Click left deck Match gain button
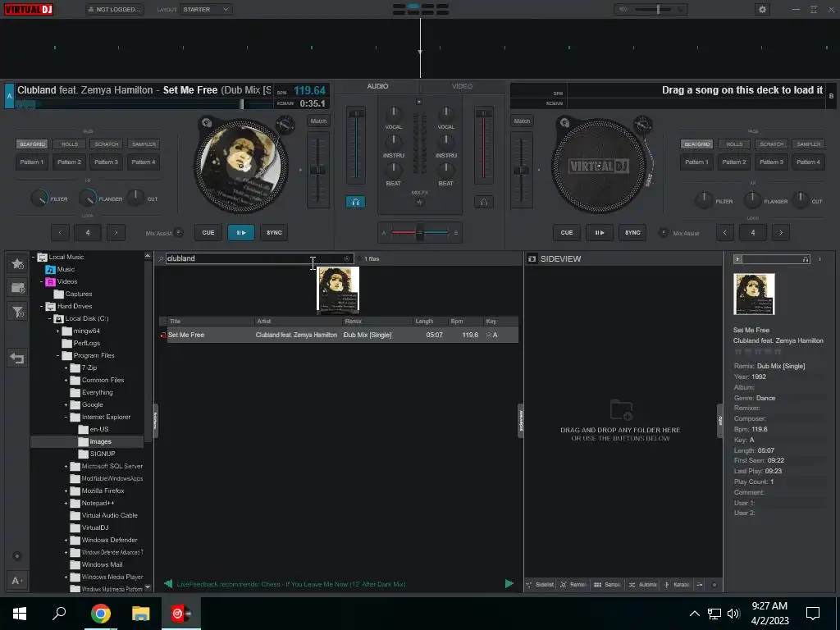 click(x=318, y=121)
